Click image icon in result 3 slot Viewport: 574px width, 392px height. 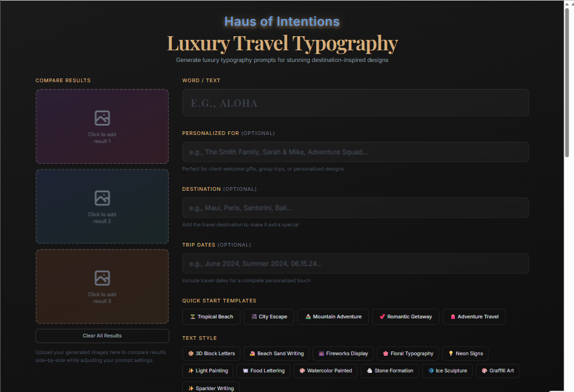(x=102, y=279)
